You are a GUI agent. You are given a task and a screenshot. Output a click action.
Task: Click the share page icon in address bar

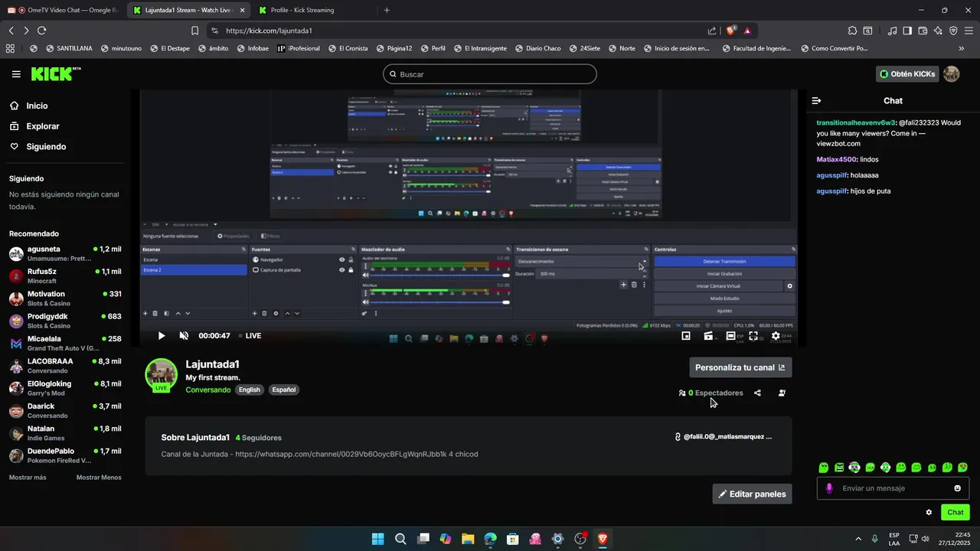[712, 31]
